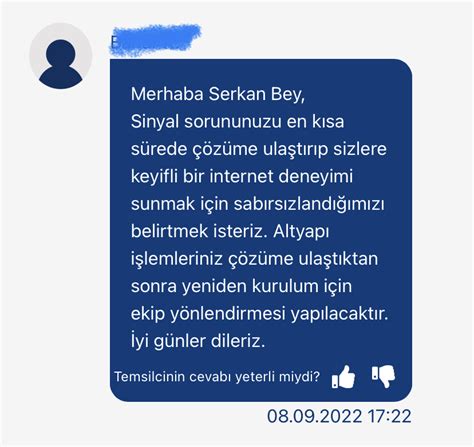Click the 'sonra yeniden kurulum için' line

point(241,286)
